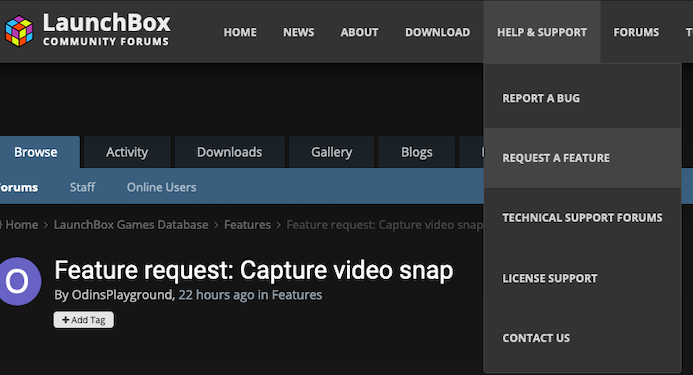Screen dimensions: 693x375
Task: Click the Online Users sub-navigation link
Action: click(x=161, y=188)
